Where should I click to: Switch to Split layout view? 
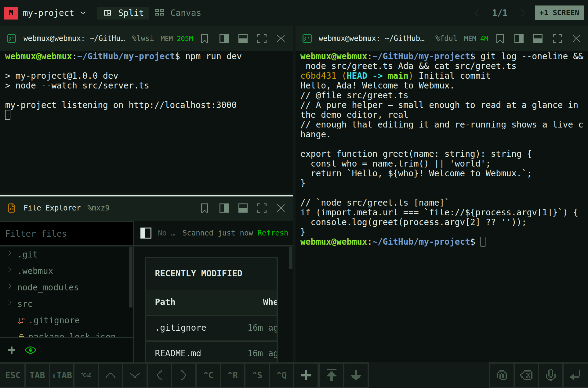click(123, 13)
